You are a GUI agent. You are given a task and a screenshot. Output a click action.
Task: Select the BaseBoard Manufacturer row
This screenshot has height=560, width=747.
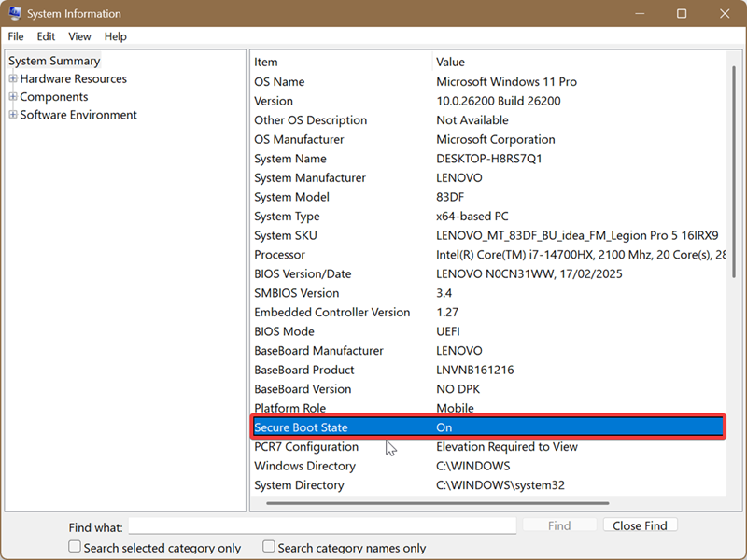[x=488, y=351]
